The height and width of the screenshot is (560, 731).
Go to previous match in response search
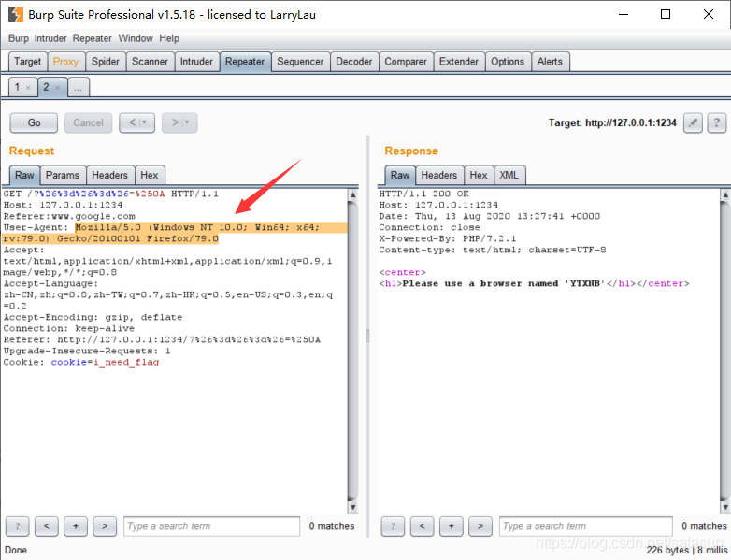(x=423, y=526)
